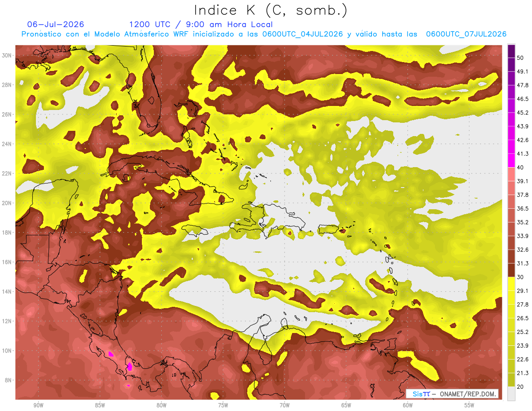Click the longitude label '80W'
The height and width of the screenshot is (411, 532).
coord(161,405)
